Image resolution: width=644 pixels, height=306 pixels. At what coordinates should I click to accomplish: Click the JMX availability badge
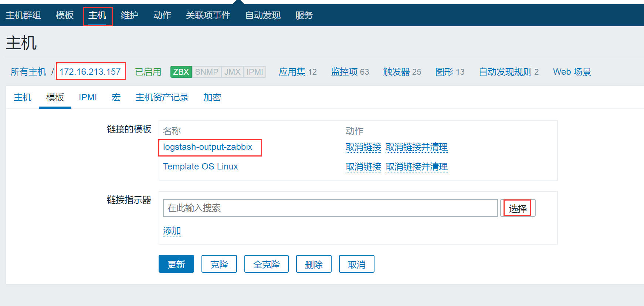click(x=233, y=72)
